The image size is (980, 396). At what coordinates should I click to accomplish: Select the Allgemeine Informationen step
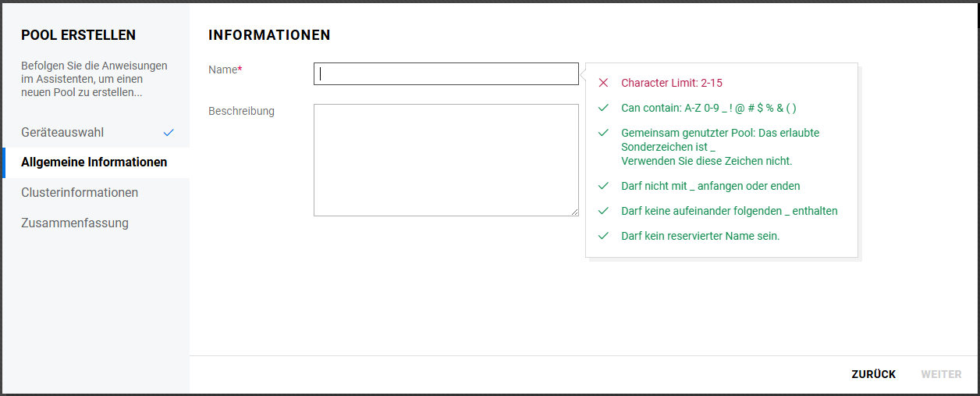[94, 162]
